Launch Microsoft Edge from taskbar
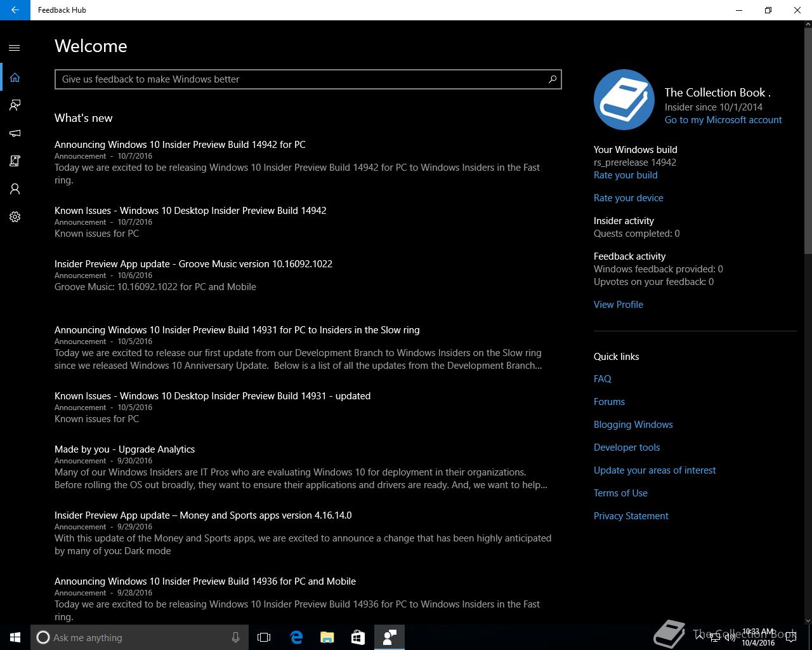The image size is (812, 650). [x=296, y=637]
